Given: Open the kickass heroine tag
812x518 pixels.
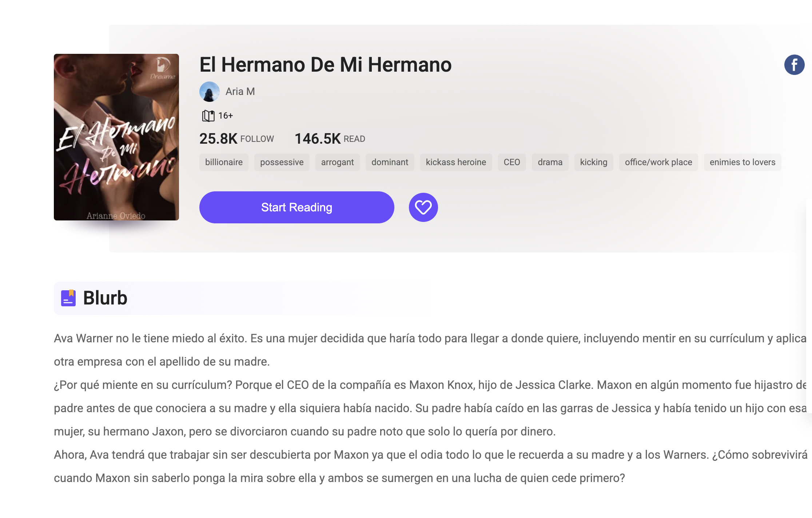Looking at the screenshot, I should (456, 162).
